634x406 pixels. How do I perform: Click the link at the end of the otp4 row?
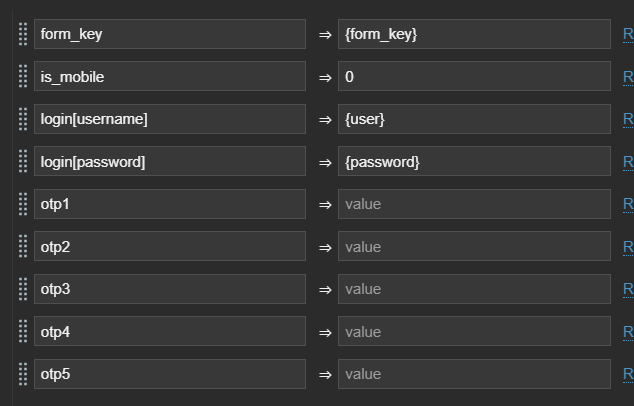628,331
